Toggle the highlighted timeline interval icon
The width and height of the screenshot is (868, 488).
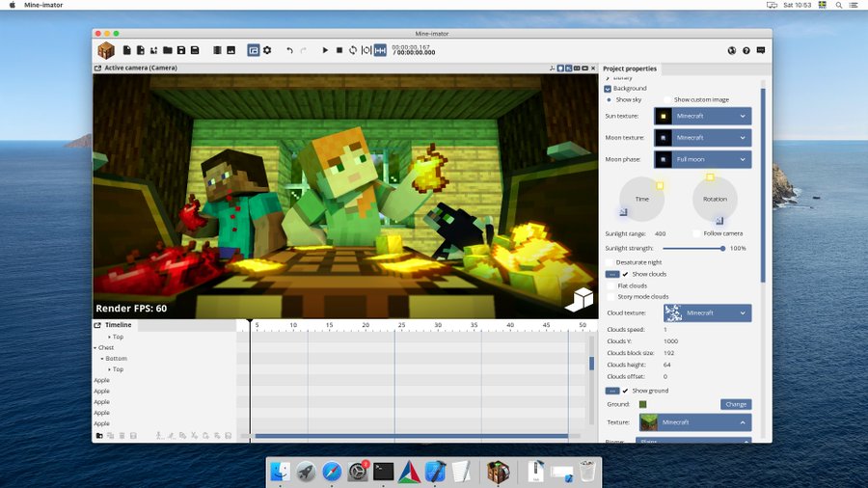pos(380,50)
